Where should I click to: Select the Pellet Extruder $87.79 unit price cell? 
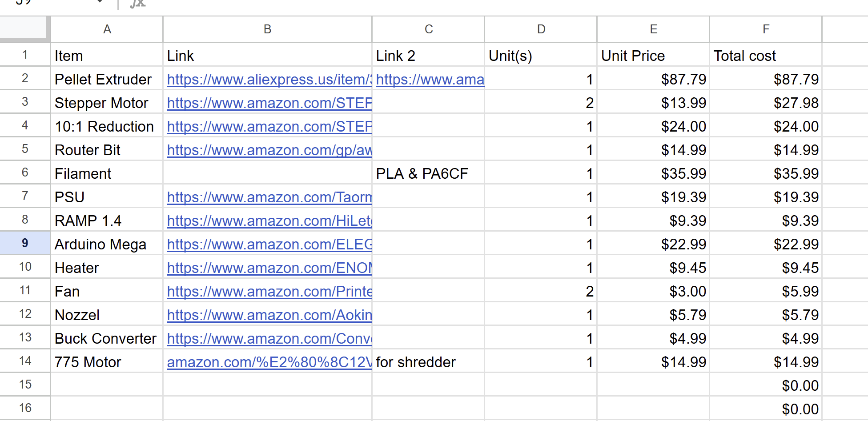click(x=653, y=80)
